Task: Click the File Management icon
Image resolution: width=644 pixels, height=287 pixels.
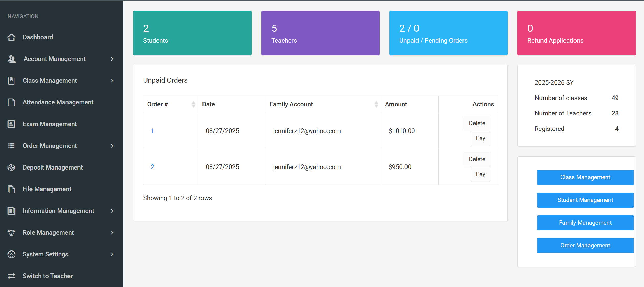Action: [12, 189]
